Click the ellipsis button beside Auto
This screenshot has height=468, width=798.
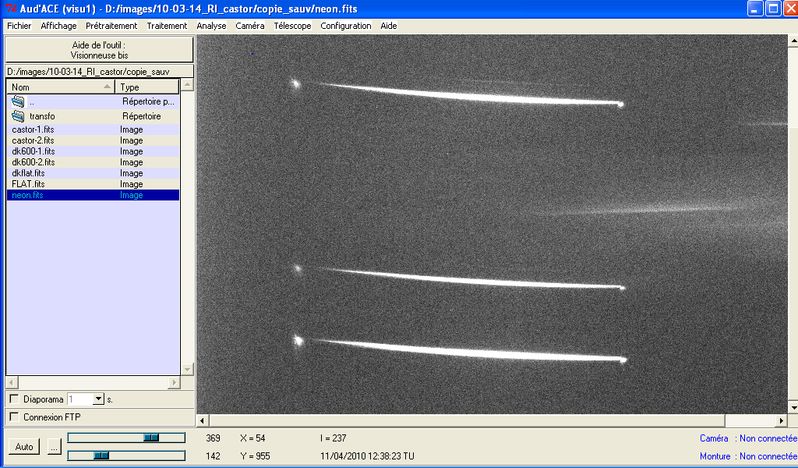[x=54, y=447]
